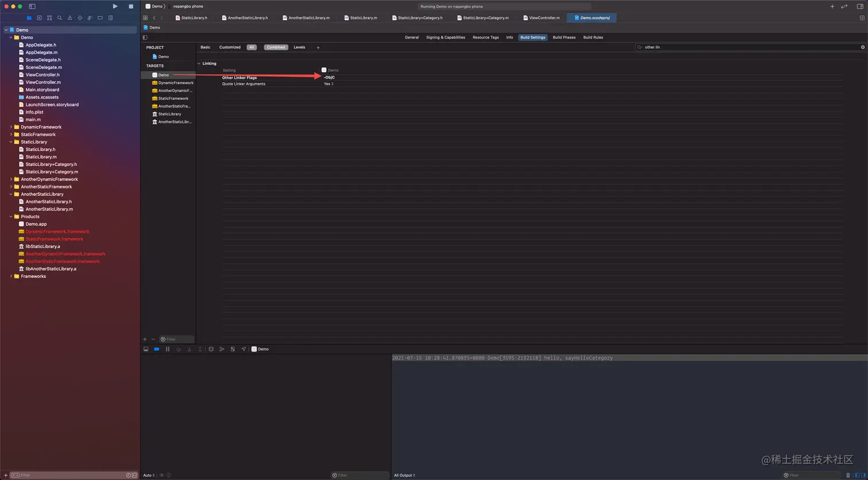Clear the console with trash icon
868x480 pixels.
click(x=848, y=475)
